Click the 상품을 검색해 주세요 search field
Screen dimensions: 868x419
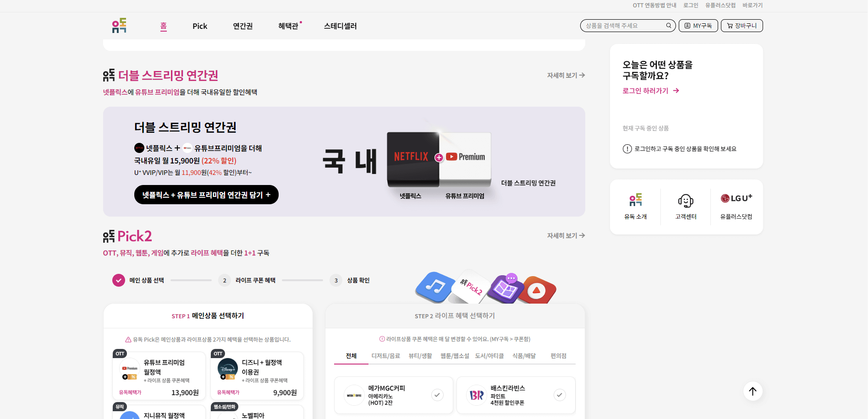pyautogui.click(x=623, y=26)
